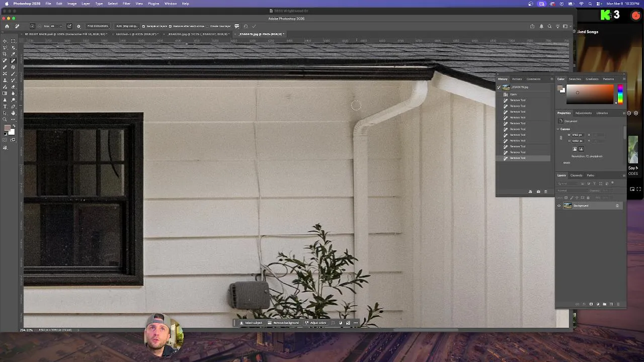Viewport: 644px width, 362px height.
Task: Select the Clone Stamp tool
Action: pos(5,80)
